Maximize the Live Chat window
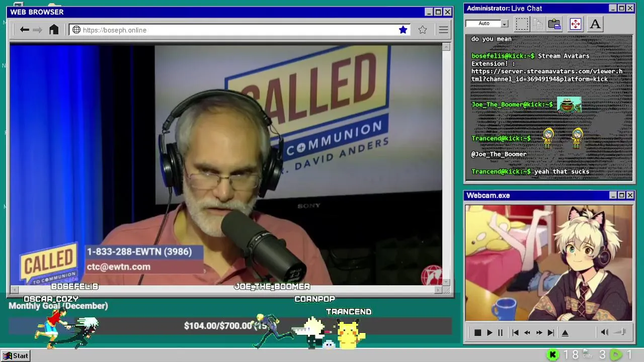The image size is (644, 362). [621, 8]
